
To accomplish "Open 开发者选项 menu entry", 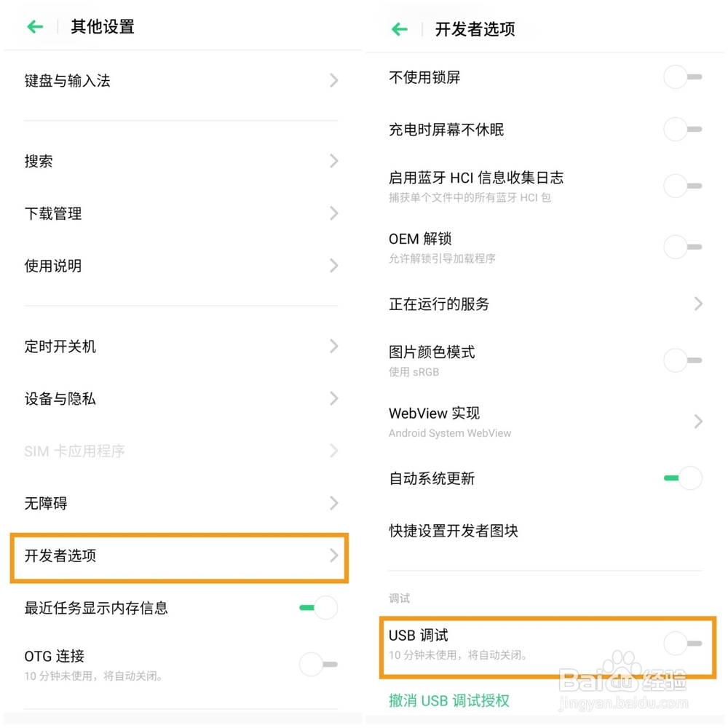I will point(179,557).
